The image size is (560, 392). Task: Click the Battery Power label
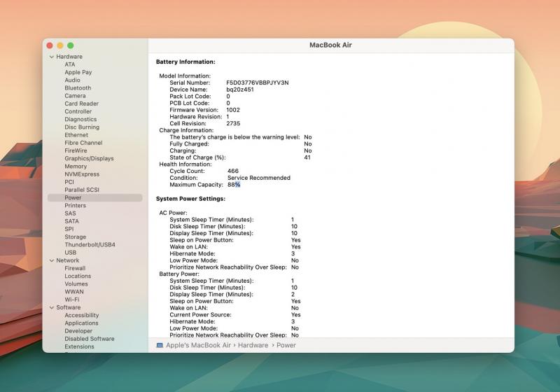pyautogui.click(x=179, y=274)
